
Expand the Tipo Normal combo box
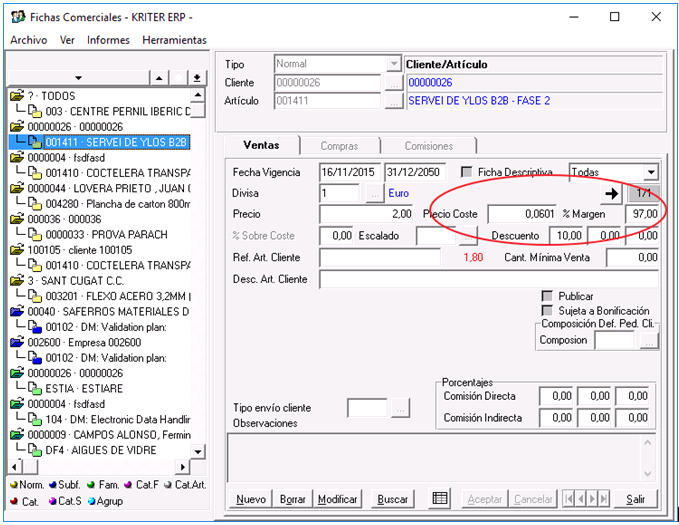coord(393,64)
